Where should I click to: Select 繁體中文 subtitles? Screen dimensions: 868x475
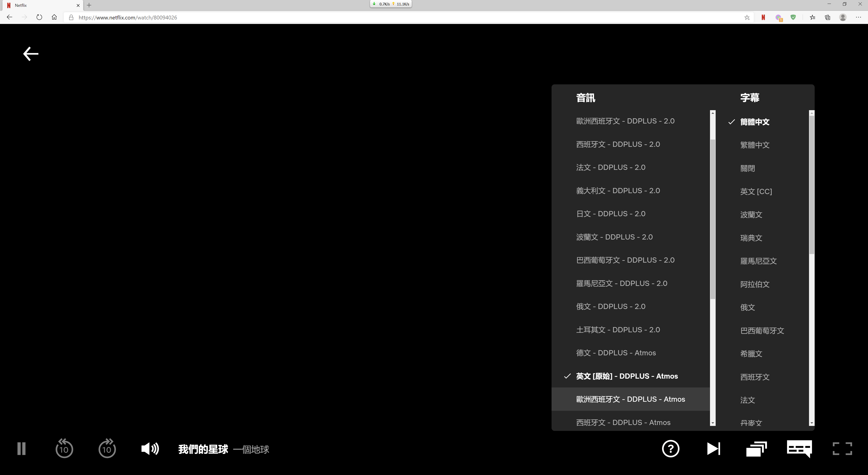(x=755, y=145)
